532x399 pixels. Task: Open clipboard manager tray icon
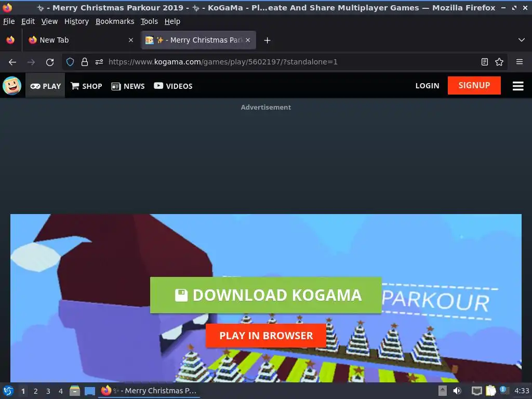pyautogui.click(x=490, y=391)
